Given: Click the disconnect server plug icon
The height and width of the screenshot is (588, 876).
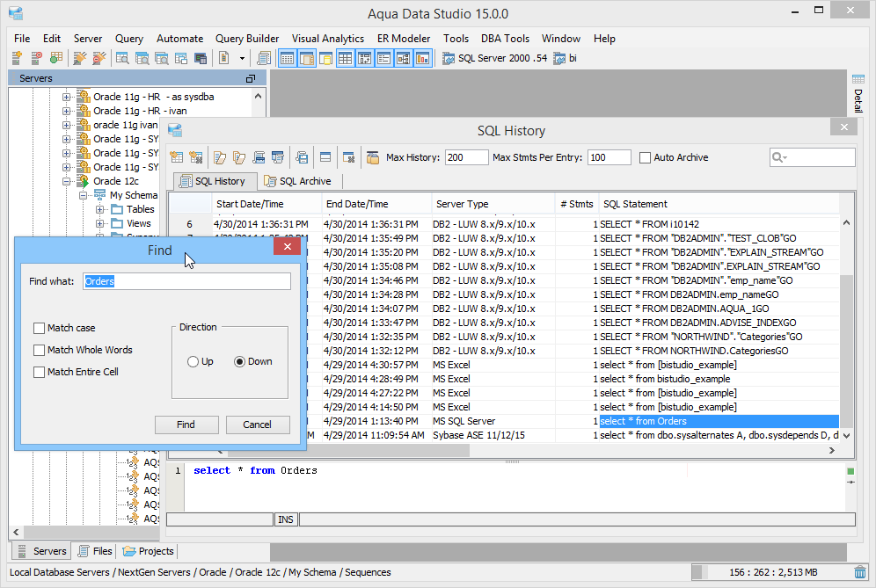Looking at the screenshot, I should [99, 58].
